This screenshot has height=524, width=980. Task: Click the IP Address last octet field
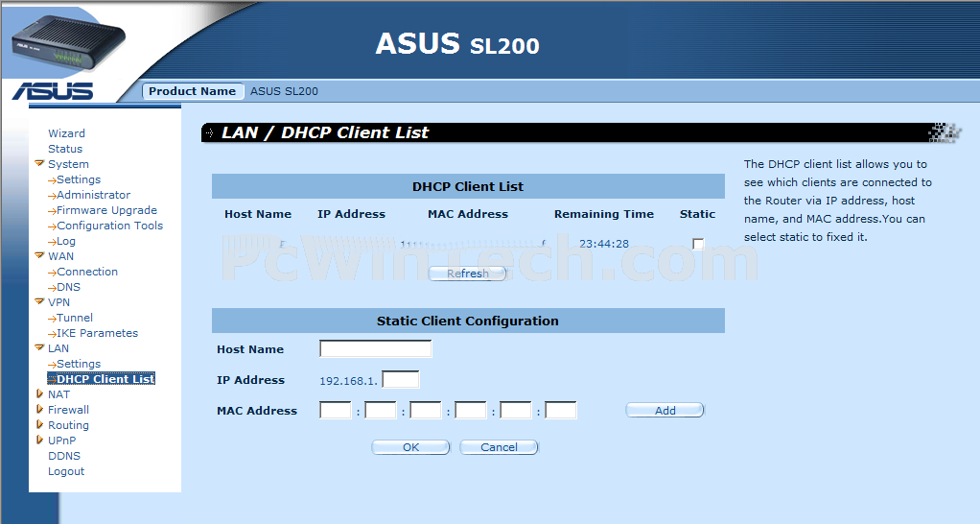401,379
